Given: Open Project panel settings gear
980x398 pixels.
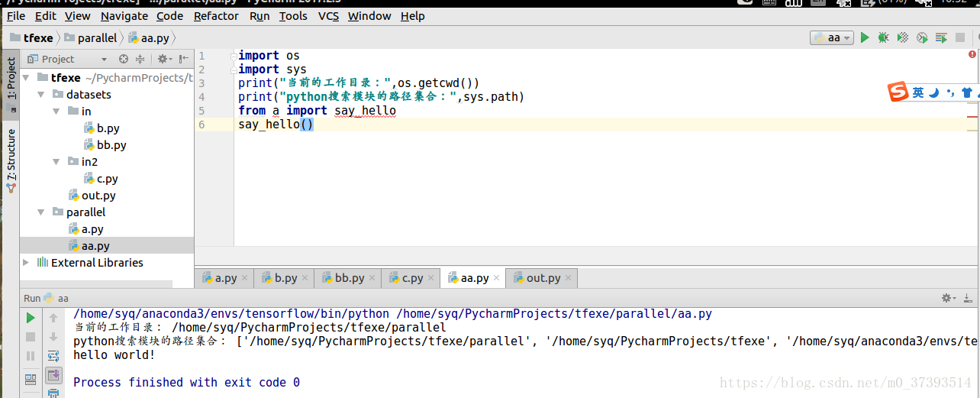Looking at the screenshot, I should [163, 59].
